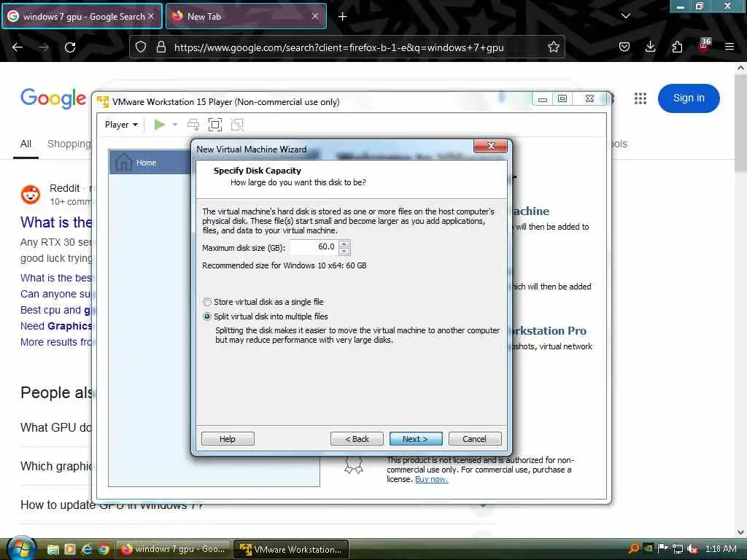Select Home in VMware library sidebar
The width and height of the screenshot is (747, 560).
coord(150,163)
